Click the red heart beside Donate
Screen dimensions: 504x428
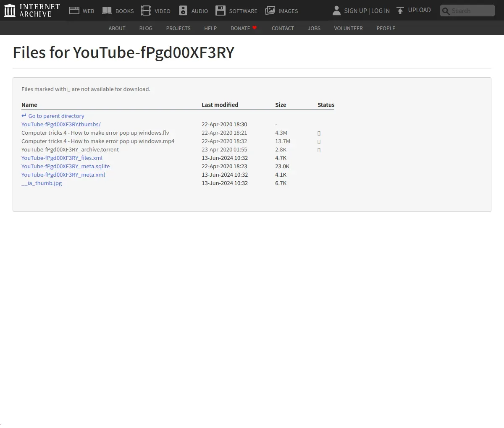255,28
